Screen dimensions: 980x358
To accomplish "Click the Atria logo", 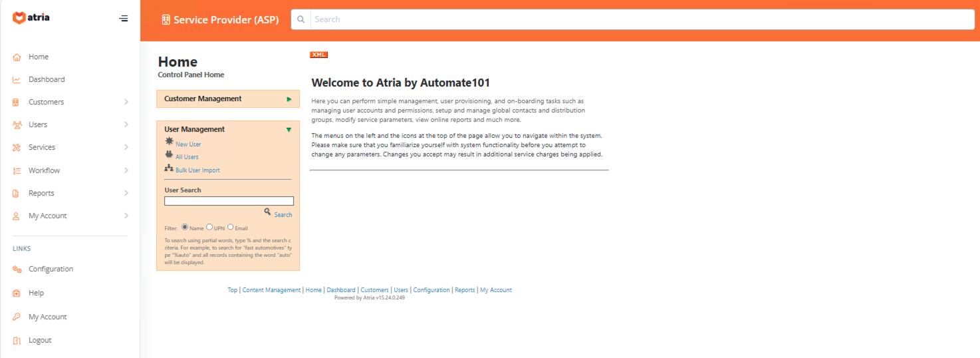I will coord(31,18).
